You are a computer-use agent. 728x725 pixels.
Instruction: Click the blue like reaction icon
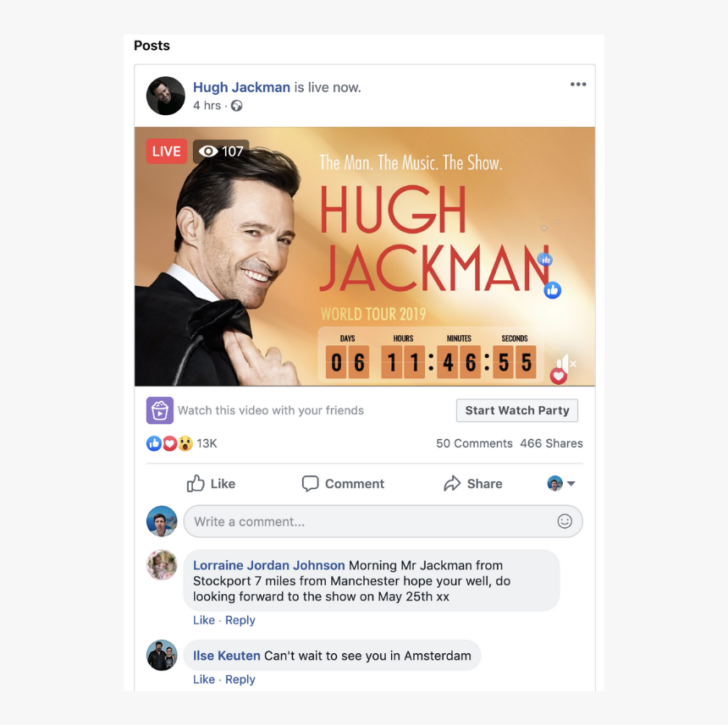(154, 443)
